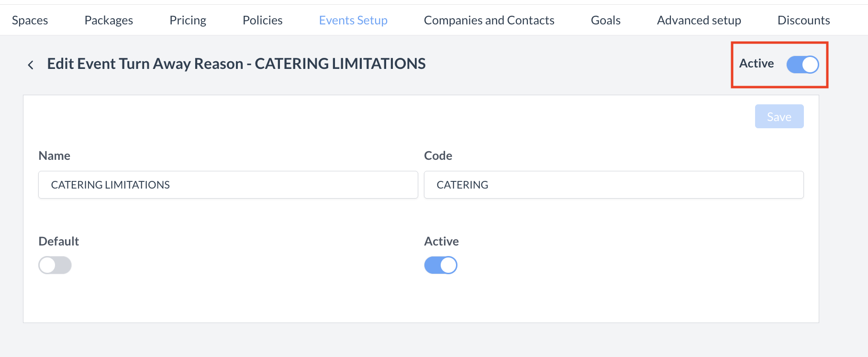Click the Active label above the form toggle
This screenshot has height=357, width=868.
[x=441, y=241]
